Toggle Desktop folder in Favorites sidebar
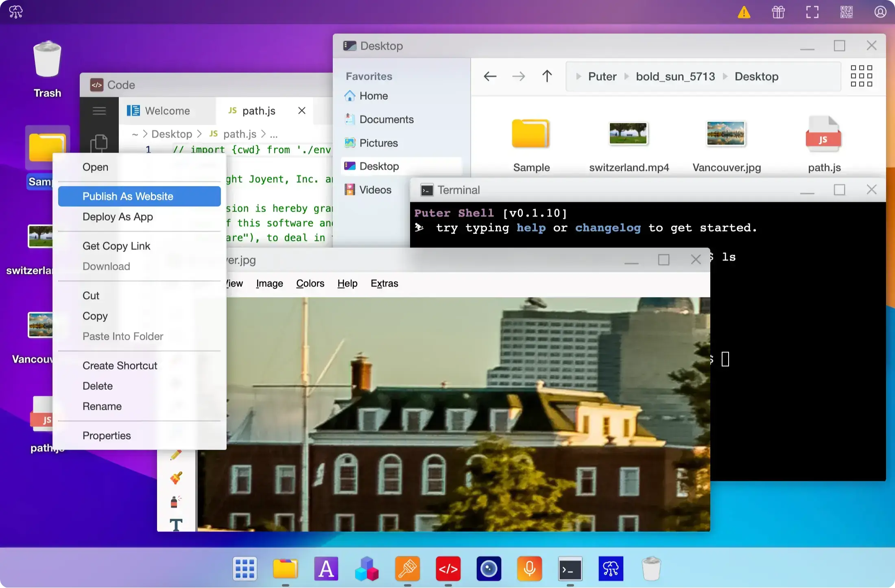895x588 pixels. 379,166
